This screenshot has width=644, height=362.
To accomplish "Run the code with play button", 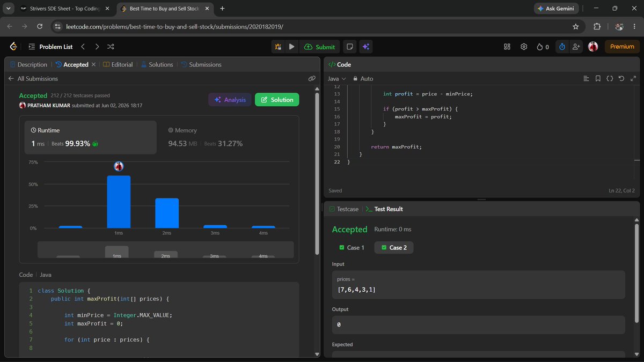I will click(291, 47).
